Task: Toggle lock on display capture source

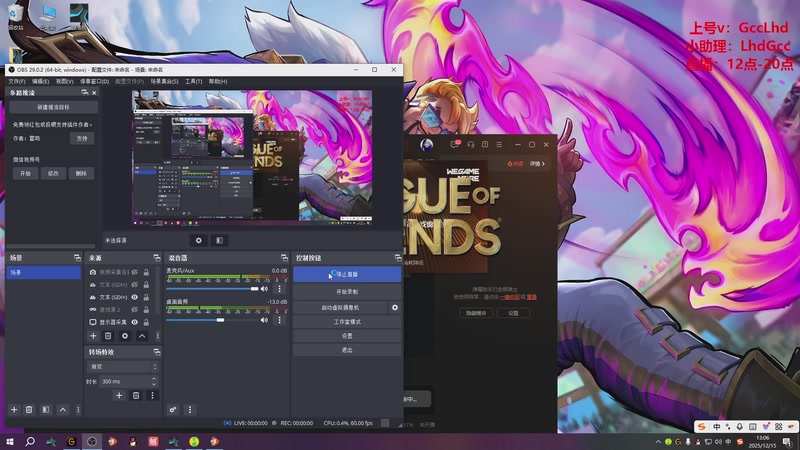Action: point(146,322)
